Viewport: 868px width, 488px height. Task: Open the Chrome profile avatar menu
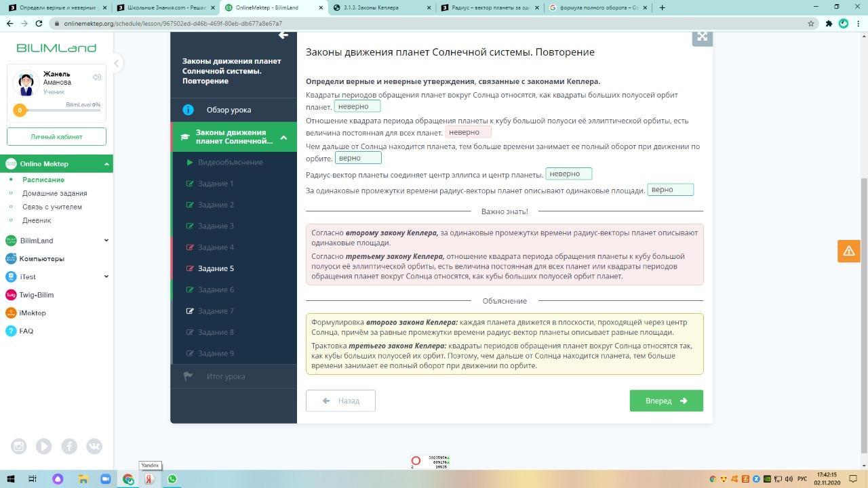pos(844,23)
